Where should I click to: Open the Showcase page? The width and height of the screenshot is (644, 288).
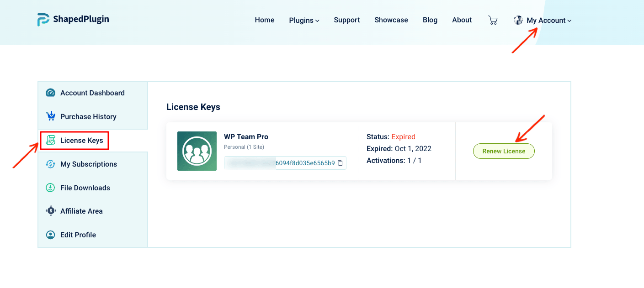coord(391,20)
